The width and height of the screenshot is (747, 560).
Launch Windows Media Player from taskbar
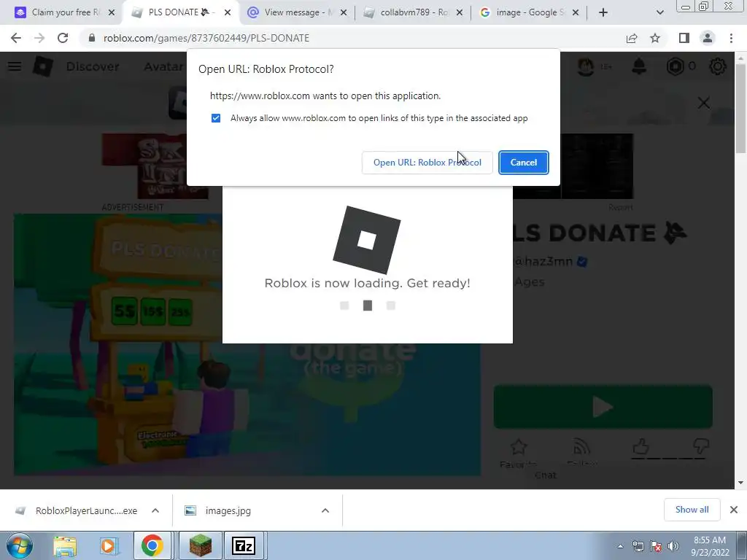(x=108, y=546)
